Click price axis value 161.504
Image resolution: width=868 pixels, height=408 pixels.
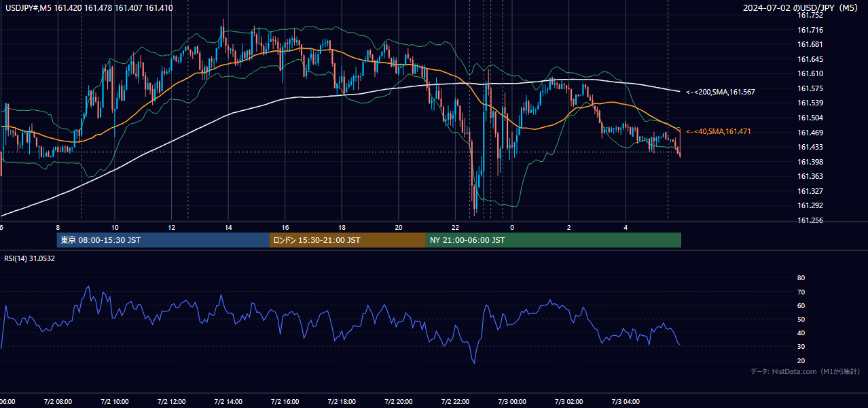(x=810, y=118)
